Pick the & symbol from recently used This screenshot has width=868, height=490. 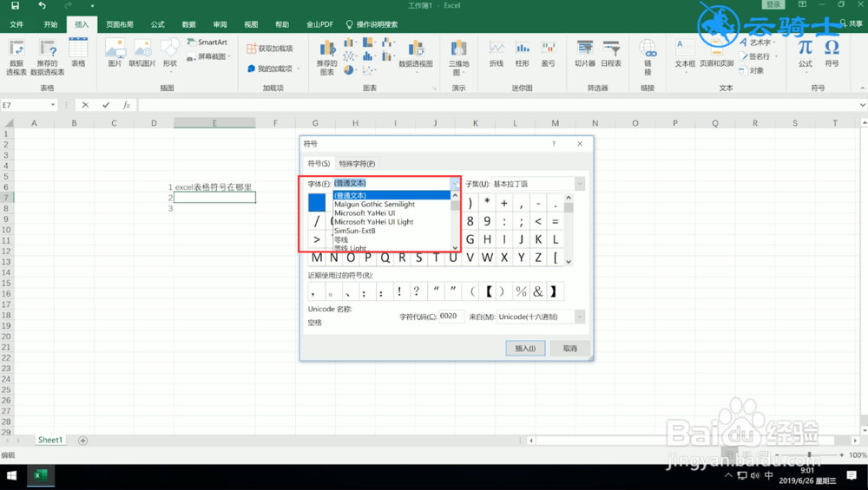pyautogui.click(x=538, y=291)
